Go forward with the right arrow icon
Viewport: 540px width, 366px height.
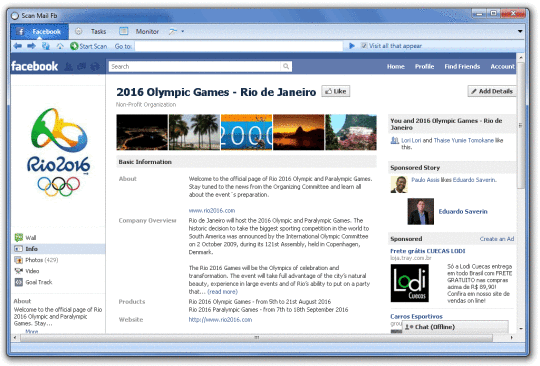click(x=31, y=46)
